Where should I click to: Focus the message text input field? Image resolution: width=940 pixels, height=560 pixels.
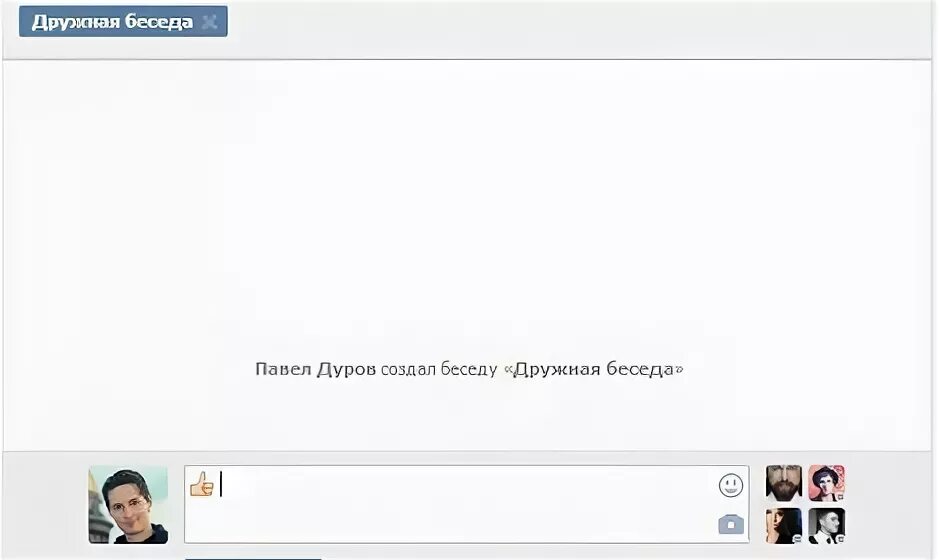point(466,504)
